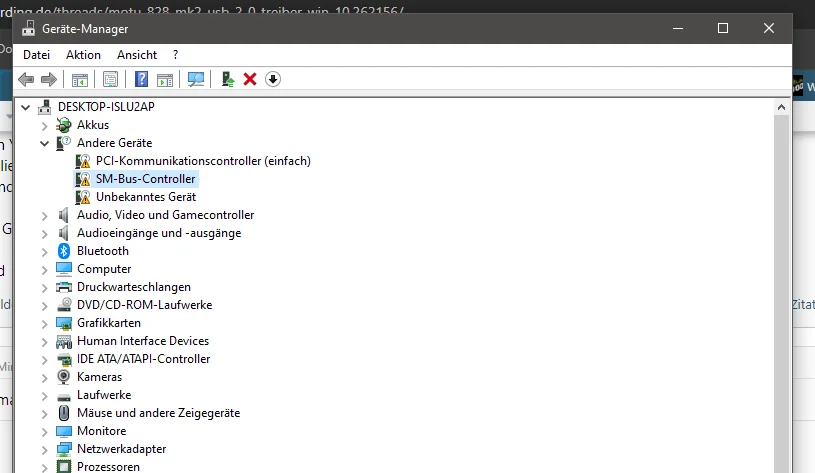Image resolution: width=815 pixels, height=473 pixels.
Task: Click the DESKTOP-ISLU2AP computer icon
Action: (45, 107)
